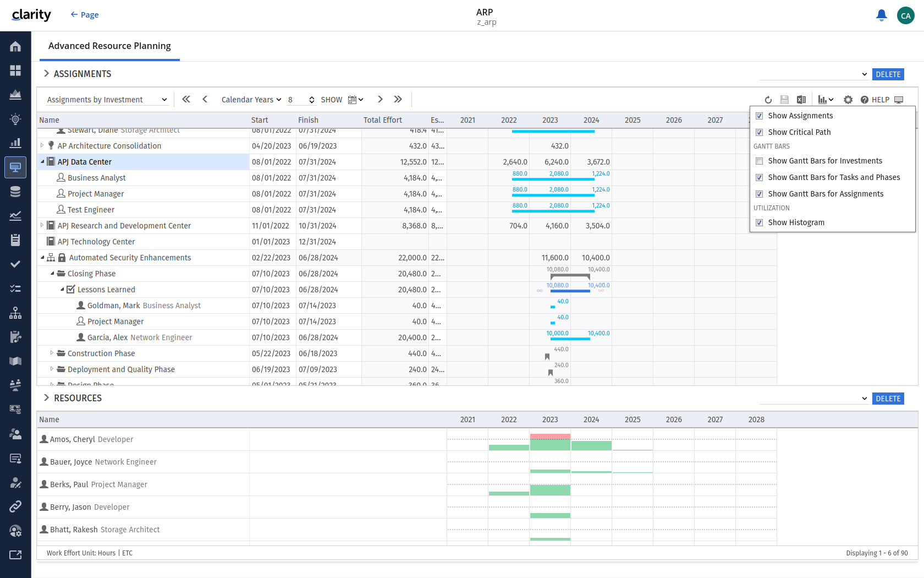Click the clipboard sidebar icon
Viewport: 924px width, 578px height.
[x=15, y=240]
